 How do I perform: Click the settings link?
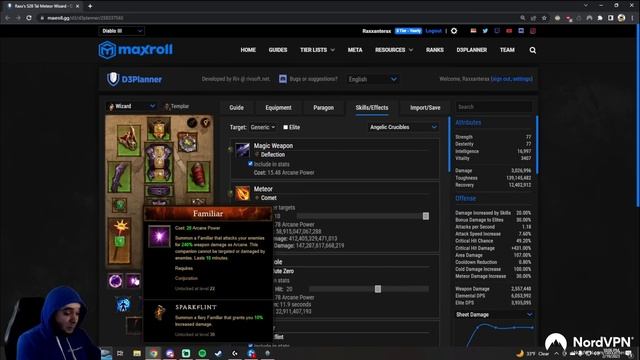tap(522, 79)
